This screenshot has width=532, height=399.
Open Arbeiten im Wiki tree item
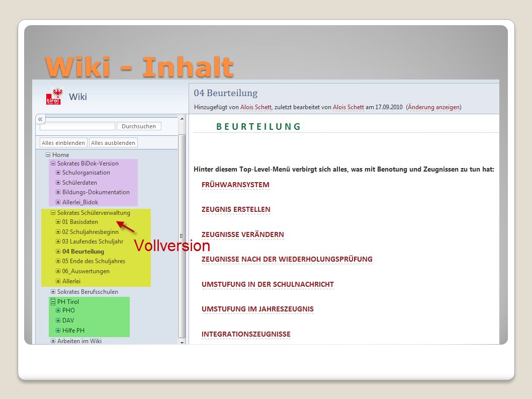79,341
